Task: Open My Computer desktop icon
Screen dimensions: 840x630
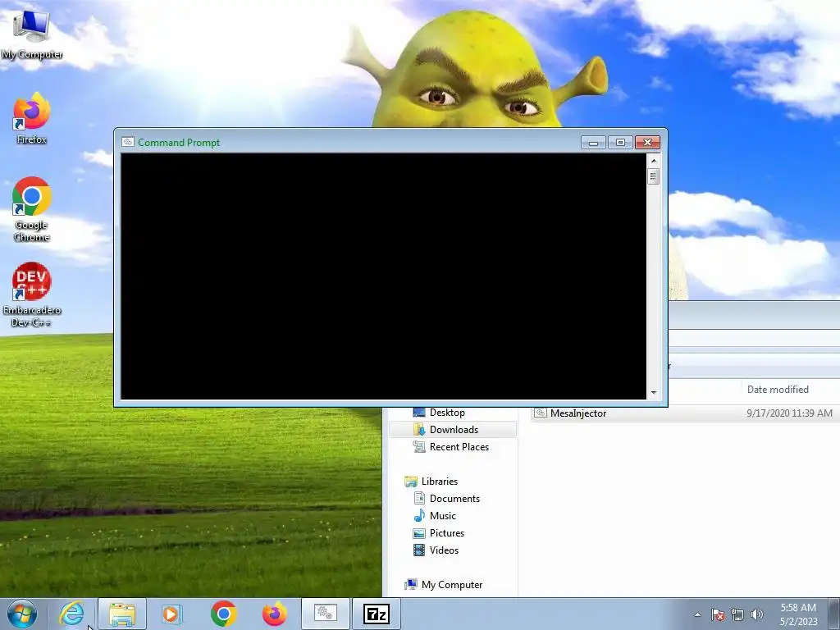Action: click(x=32, y=33)
